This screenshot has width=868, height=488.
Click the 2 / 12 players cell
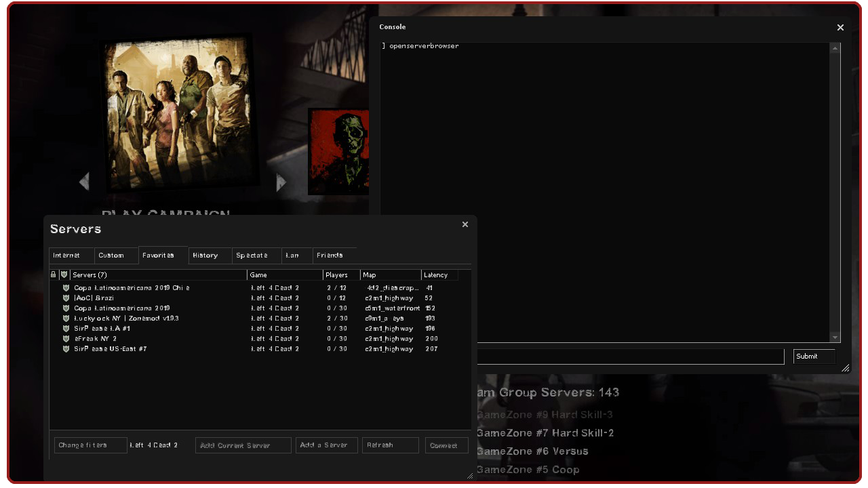click(x=337, y=288)
